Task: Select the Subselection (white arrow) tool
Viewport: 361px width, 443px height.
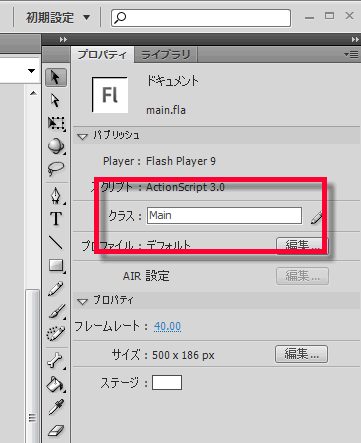Action: tap(56, 101)
